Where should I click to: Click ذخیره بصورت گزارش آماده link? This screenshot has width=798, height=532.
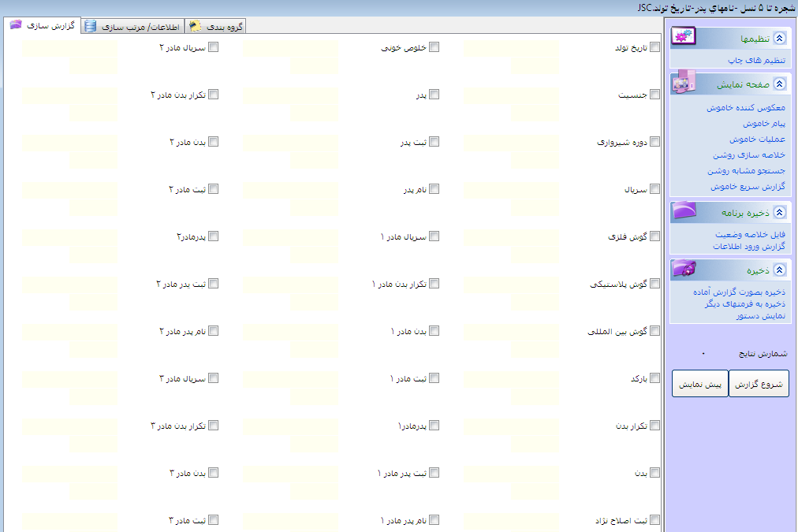[739, 292]
